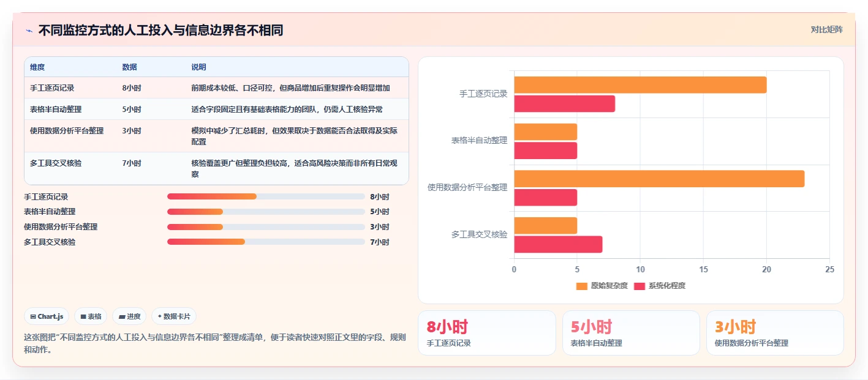Image resolution: width=868 pixels, height=380 pixels.
Task: Click the 8小时 value after the progress bar
Action: (x=380, y=197)
